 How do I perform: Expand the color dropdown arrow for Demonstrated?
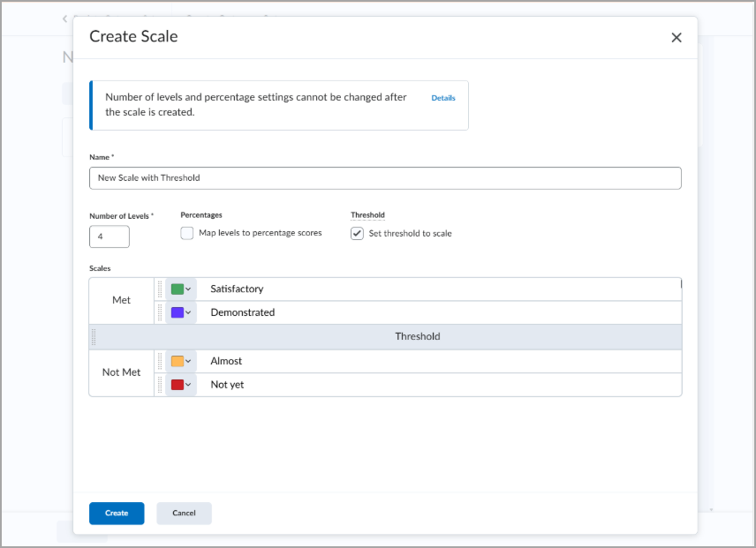click(x=188, y=313)
